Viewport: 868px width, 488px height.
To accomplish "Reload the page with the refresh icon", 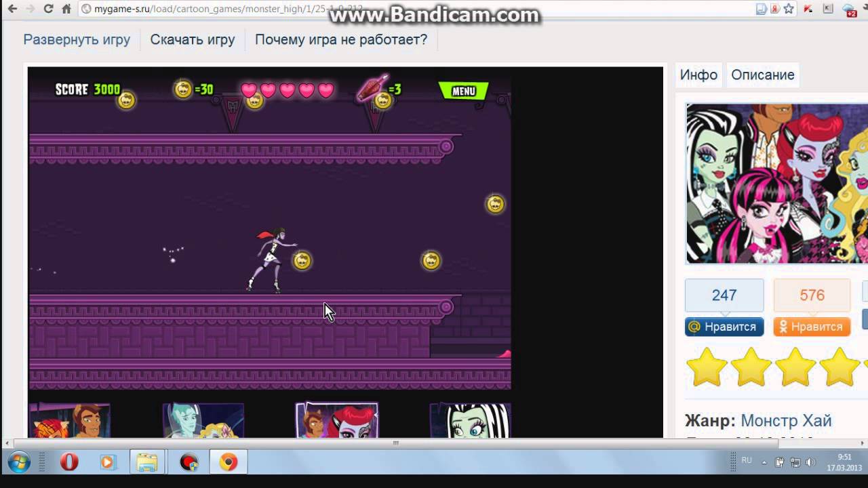I will (48, 9).
